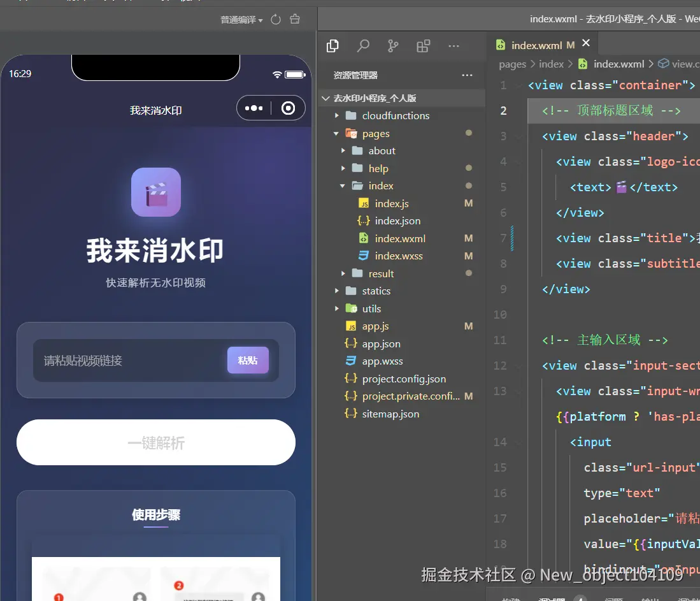Click line number 2 in gutter
This screenshot has height=601, width=700.
[503, 111]
